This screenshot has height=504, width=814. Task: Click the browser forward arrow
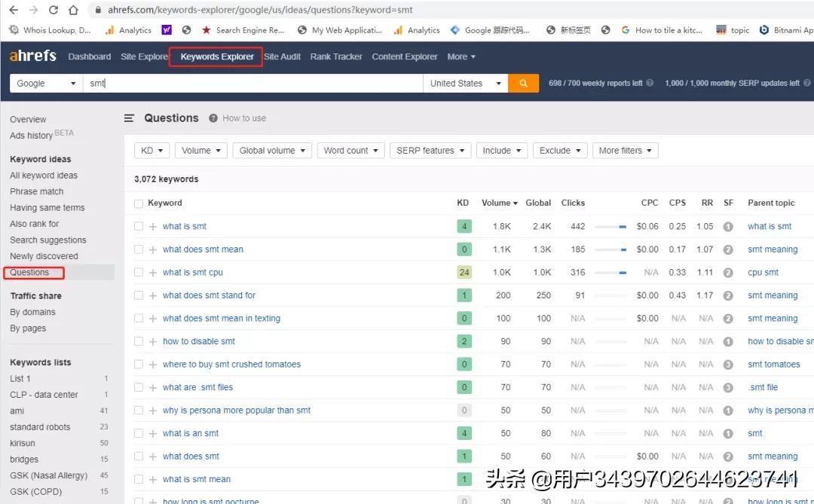click(33, 10)
